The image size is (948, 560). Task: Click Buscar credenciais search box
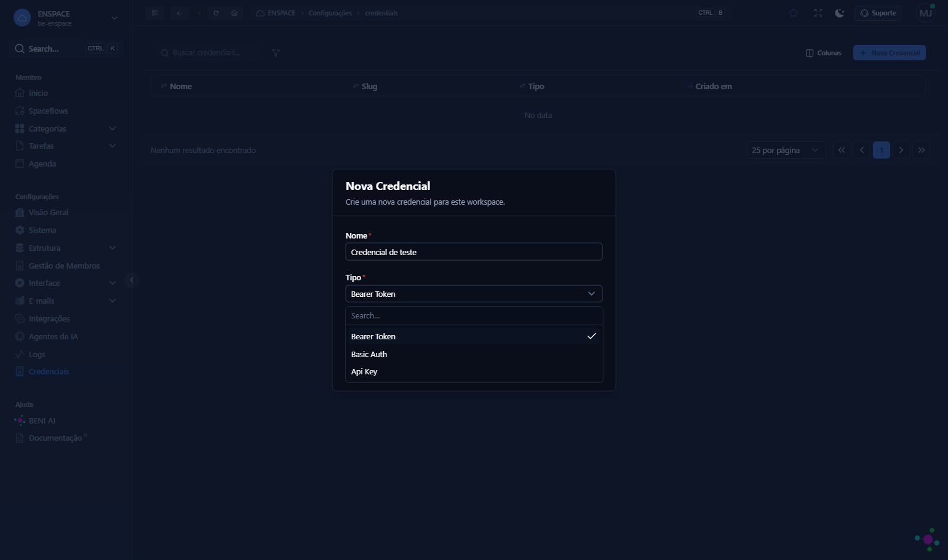pos(209,53)
